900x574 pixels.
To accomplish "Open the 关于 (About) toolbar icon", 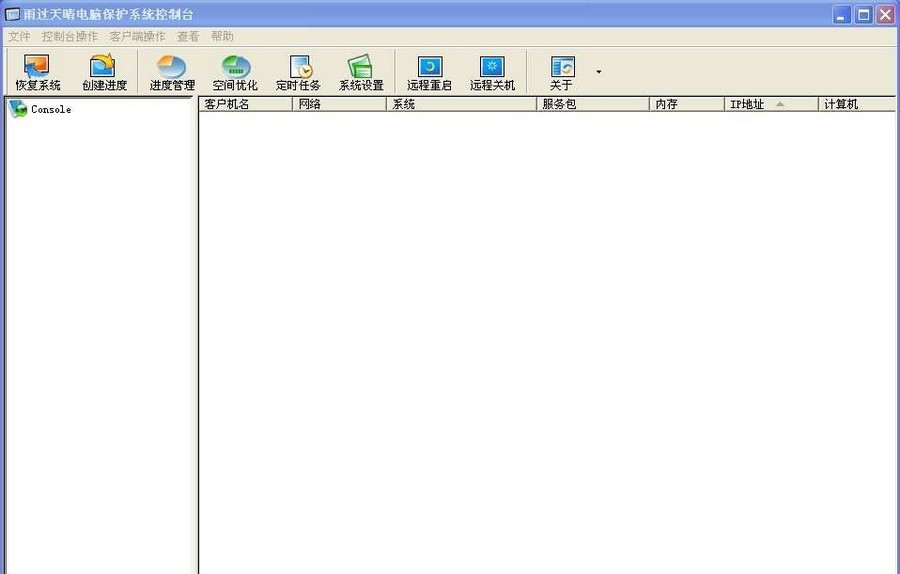I will pos(562,73).
